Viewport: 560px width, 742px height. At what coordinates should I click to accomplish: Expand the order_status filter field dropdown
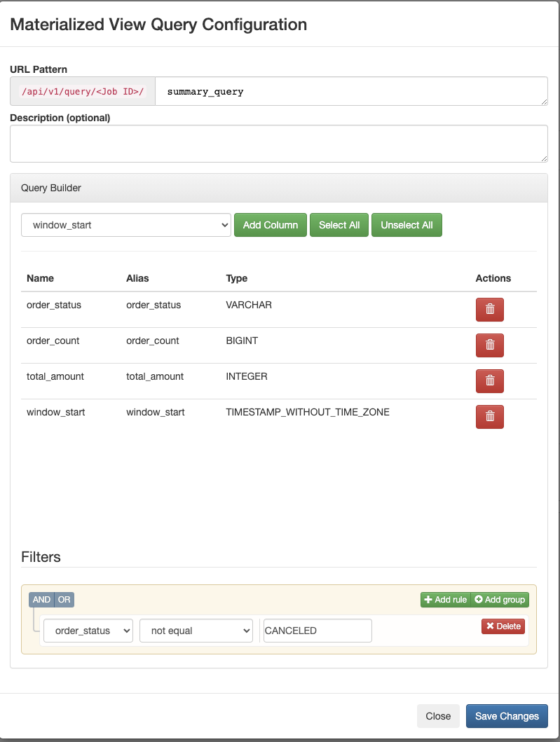tap(88, 631)
